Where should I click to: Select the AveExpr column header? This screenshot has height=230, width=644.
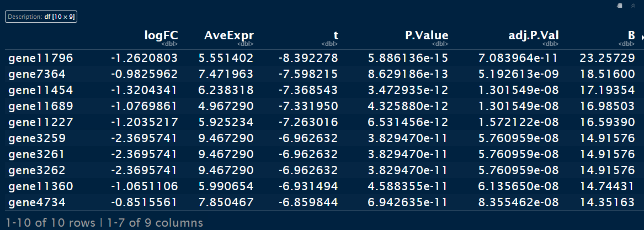click(229, 36)
